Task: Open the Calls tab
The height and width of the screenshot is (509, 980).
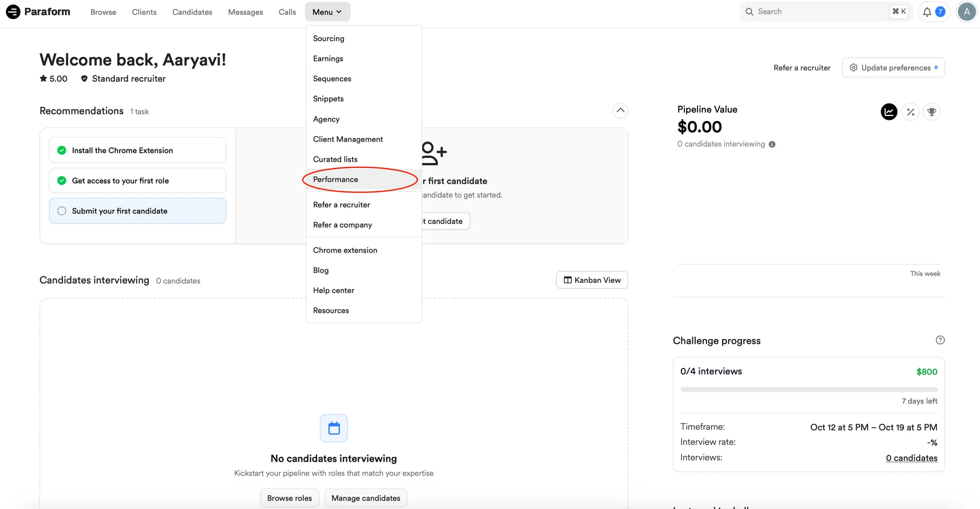Action: coord(287,12)
